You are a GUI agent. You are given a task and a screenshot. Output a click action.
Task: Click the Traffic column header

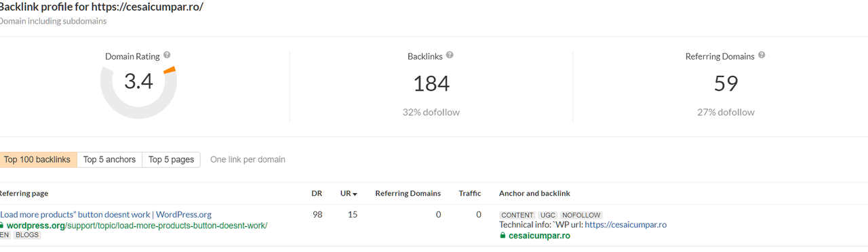[470, 193]
